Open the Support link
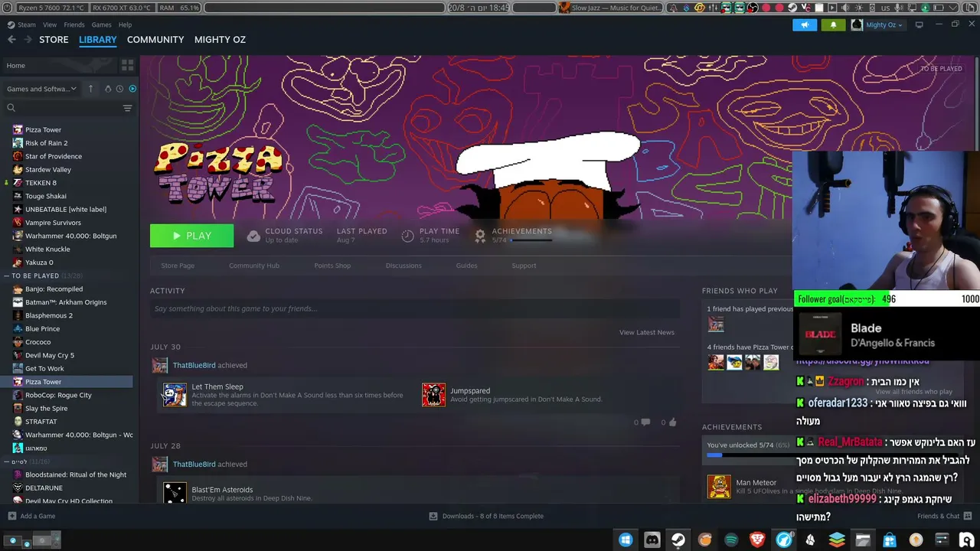This screenshot has width=980, height=551. point(524,266)
